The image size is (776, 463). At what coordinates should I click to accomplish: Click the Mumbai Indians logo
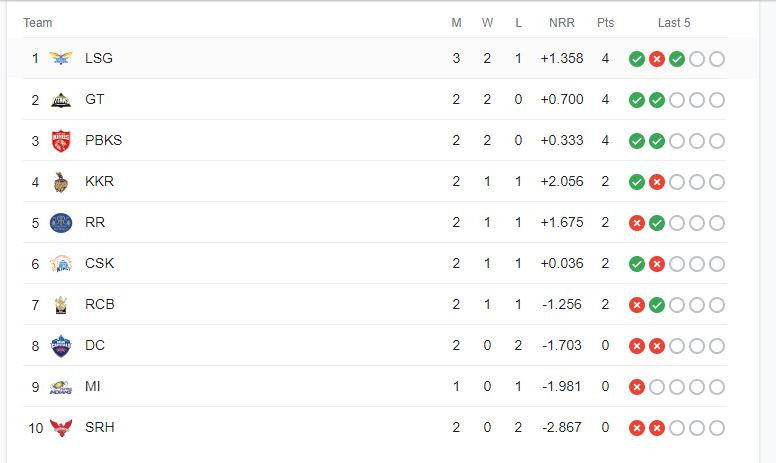(x=61, y=387)
